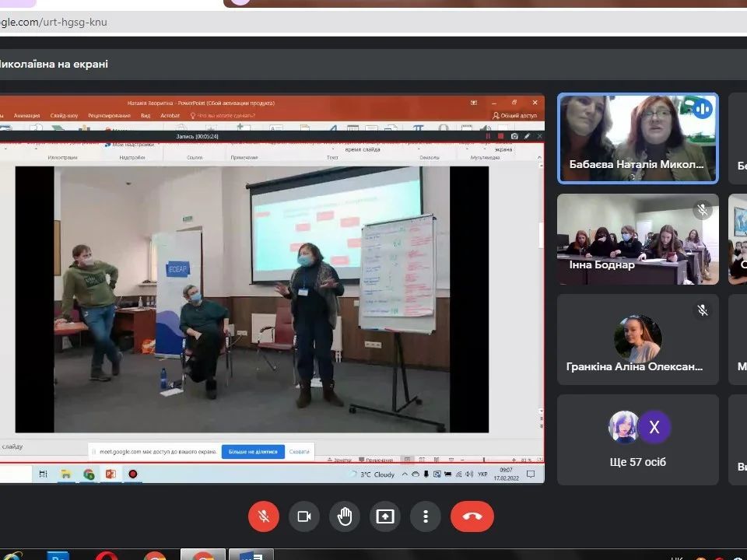
Task: Open the three-dot more options menu
Action: (x=426, y=516)
